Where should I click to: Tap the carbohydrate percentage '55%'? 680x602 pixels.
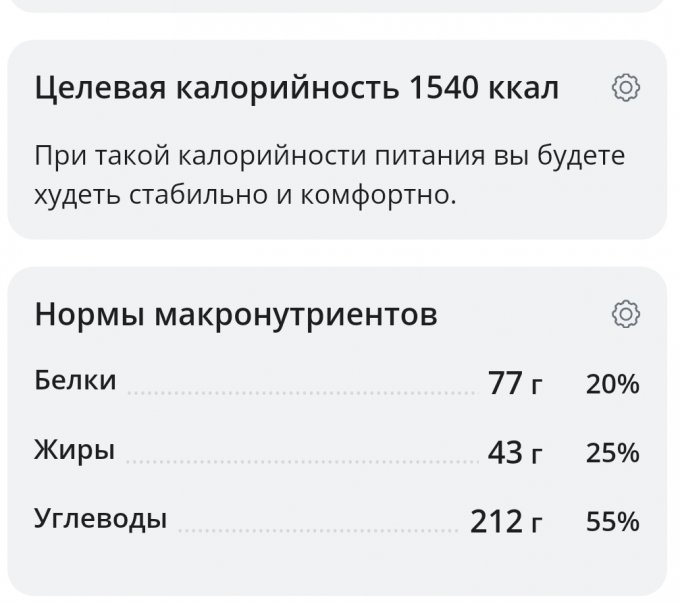pos(613,522)
